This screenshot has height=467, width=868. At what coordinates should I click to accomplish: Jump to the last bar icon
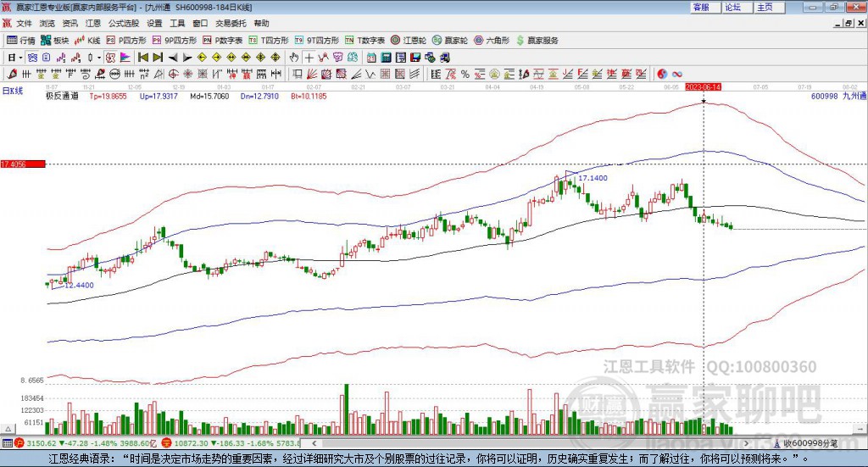(158, 58)
